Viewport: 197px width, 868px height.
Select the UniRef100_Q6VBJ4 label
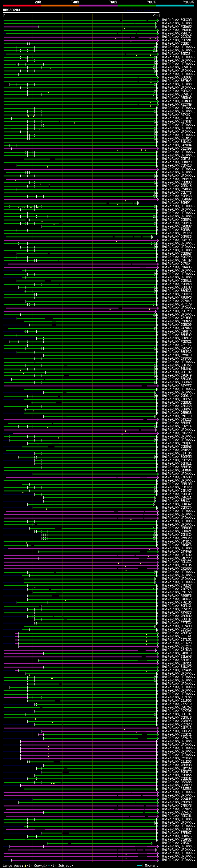(177, 67)
